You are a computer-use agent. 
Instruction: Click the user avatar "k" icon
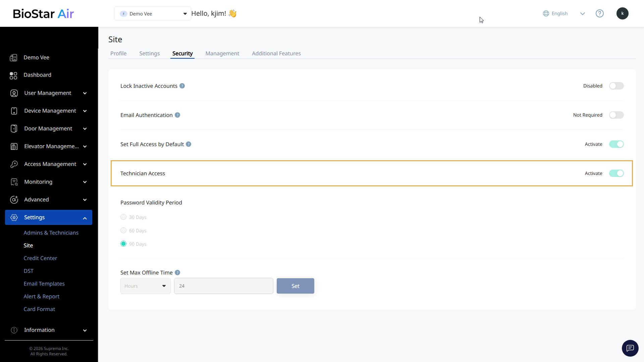coord(622,13)
